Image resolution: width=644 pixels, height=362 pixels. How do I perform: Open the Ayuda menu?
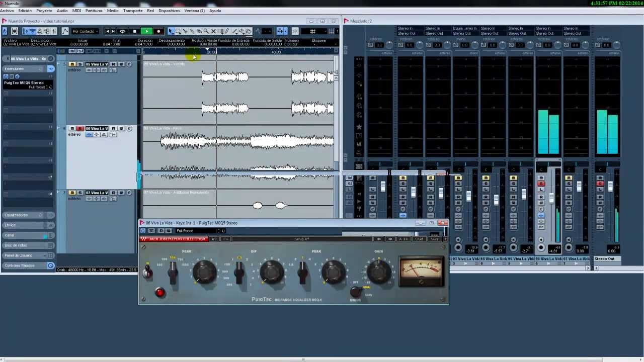coord(215,11)
